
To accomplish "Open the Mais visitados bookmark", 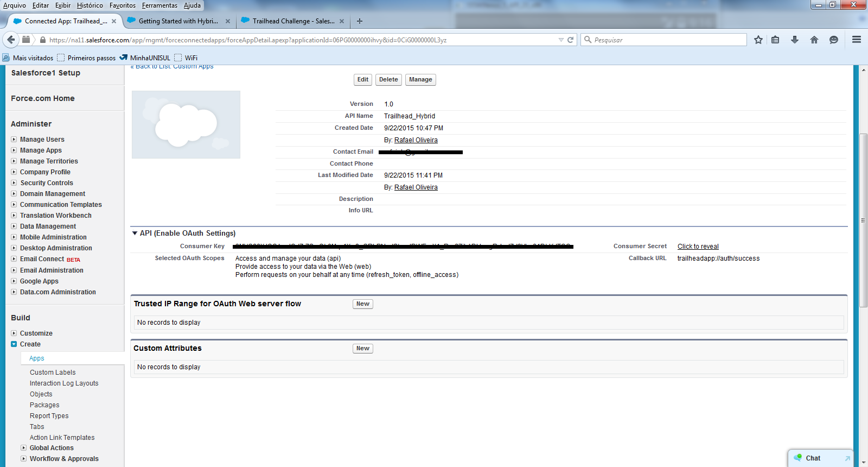I will click(28, 58).
